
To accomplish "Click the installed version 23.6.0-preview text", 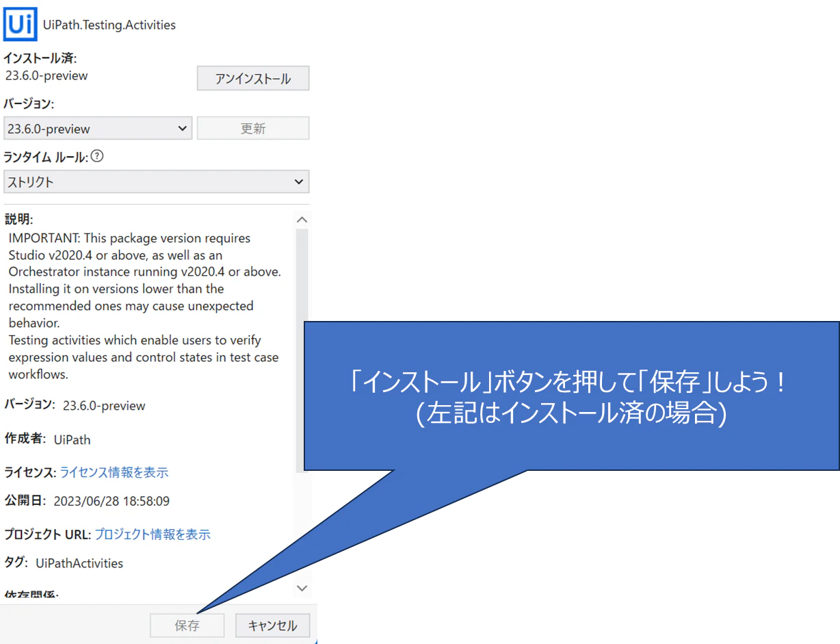I will (47, 75).
